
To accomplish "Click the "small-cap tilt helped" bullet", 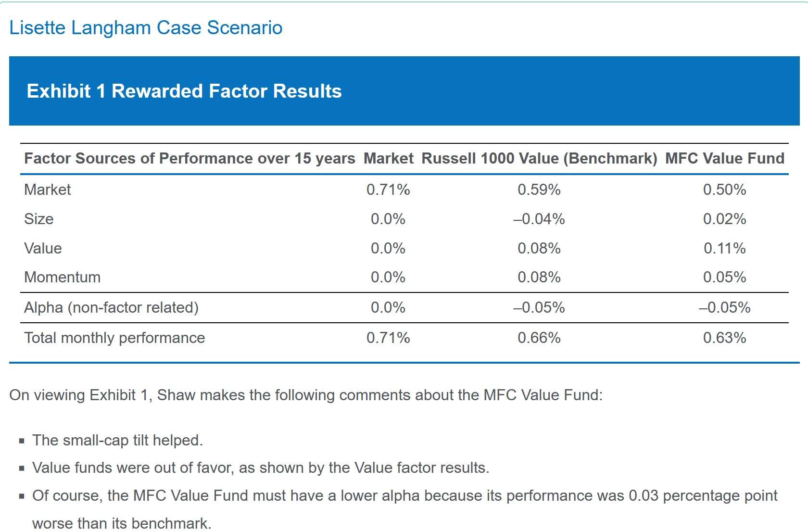I will click(117, 440).
